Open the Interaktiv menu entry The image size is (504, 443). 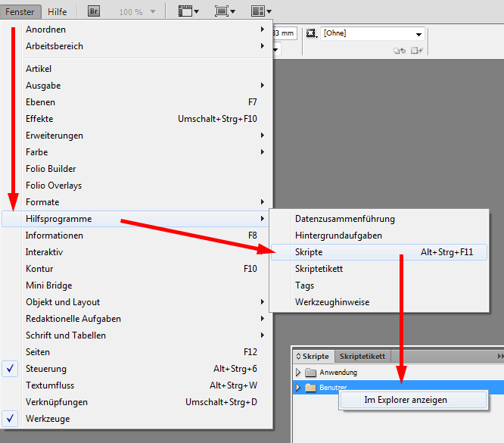(x=135, y=252)
